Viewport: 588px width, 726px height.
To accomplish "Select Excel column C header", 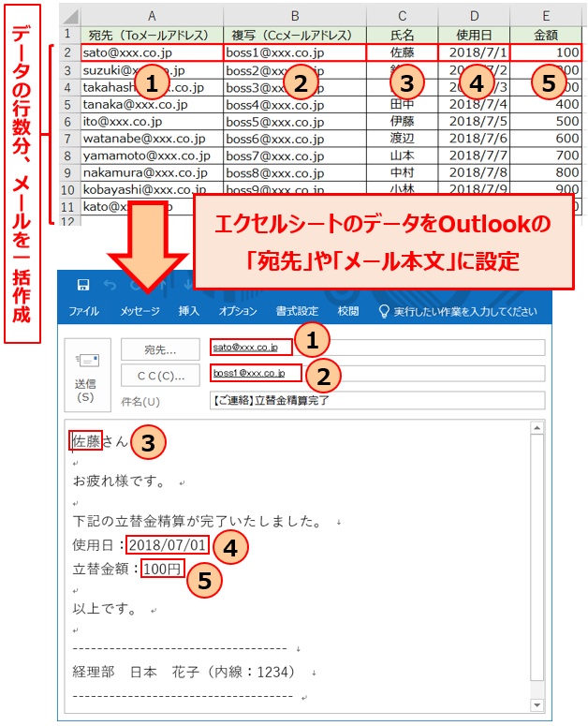I will pyautogui.click(x=402, y=16).
